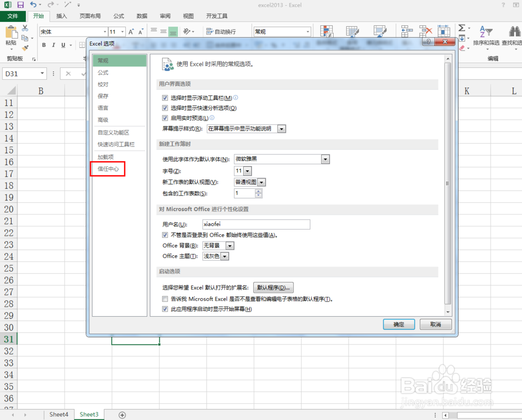Switch to the 开发工具 ribbon tab
The width and height of the screenshot is (522, 420).
[x=216, y=16]
